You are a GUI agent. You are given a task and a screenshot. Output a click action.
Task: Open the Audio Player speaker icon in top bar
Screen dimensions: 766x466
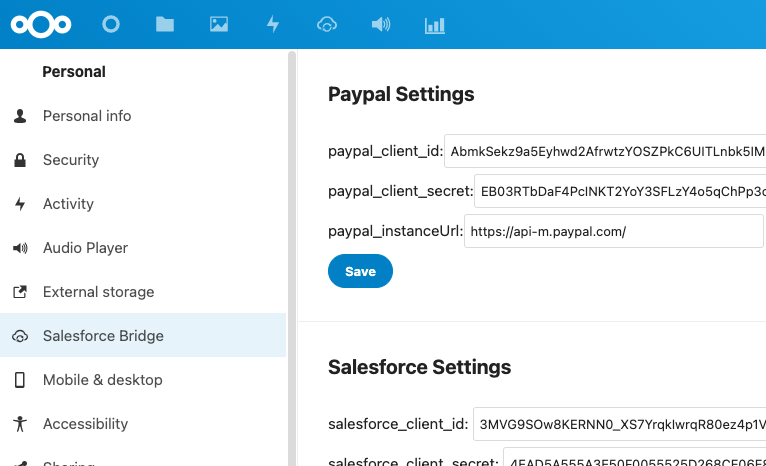pos(381,24)
